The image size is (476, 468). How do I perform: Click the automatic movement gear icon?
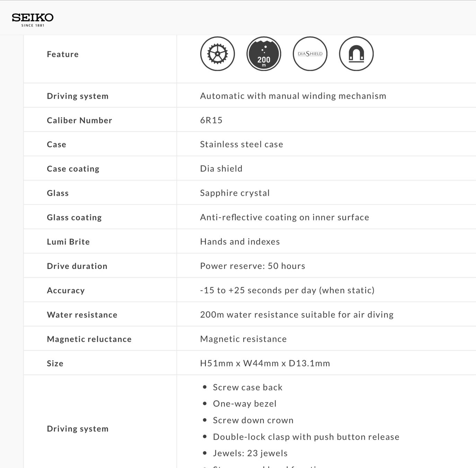(218, 54)
